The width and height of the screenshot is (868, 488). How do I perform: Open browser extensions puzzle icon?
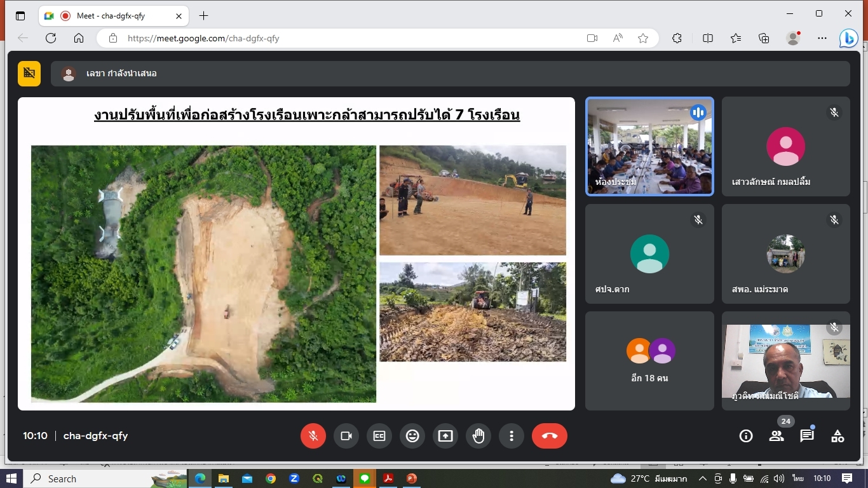[x=677, y=38]
